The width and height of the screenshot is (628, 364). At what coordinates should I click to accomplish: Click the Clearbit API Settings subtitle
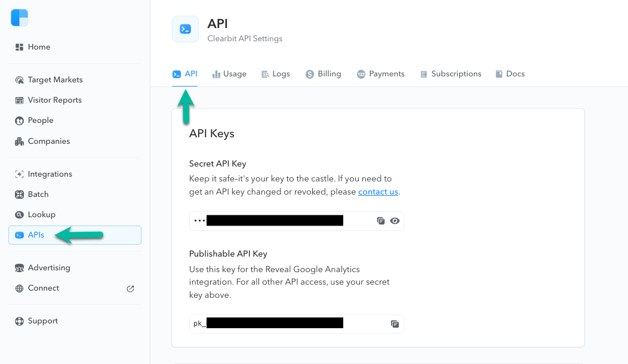click(x=245, y=39)
